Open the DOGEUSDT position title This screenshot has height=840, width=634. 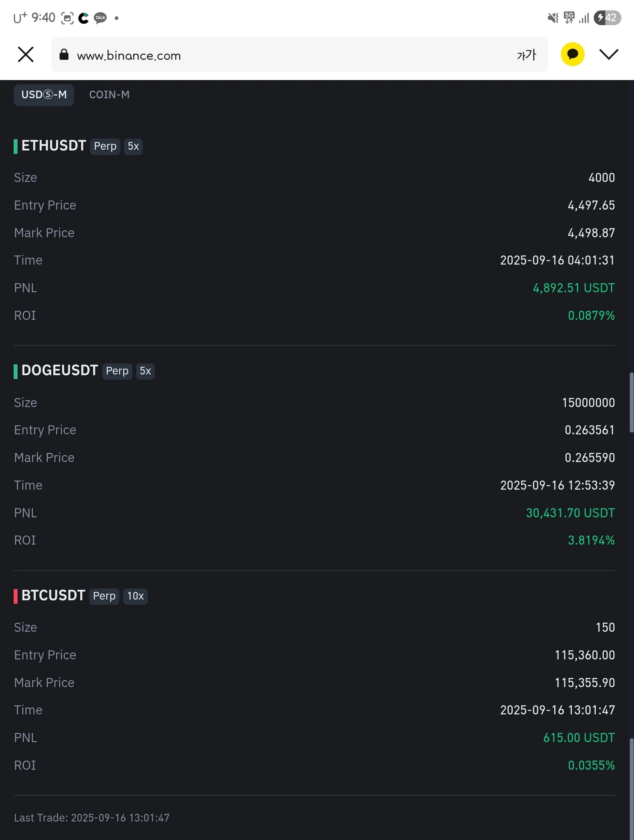click(x=60, y=371)
